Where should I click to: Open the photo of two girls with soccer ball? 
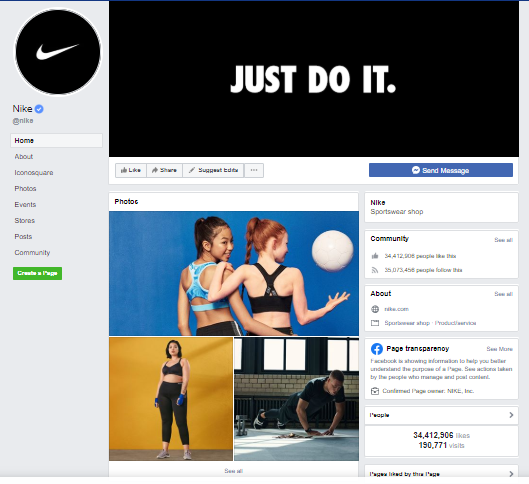(234, 274)
